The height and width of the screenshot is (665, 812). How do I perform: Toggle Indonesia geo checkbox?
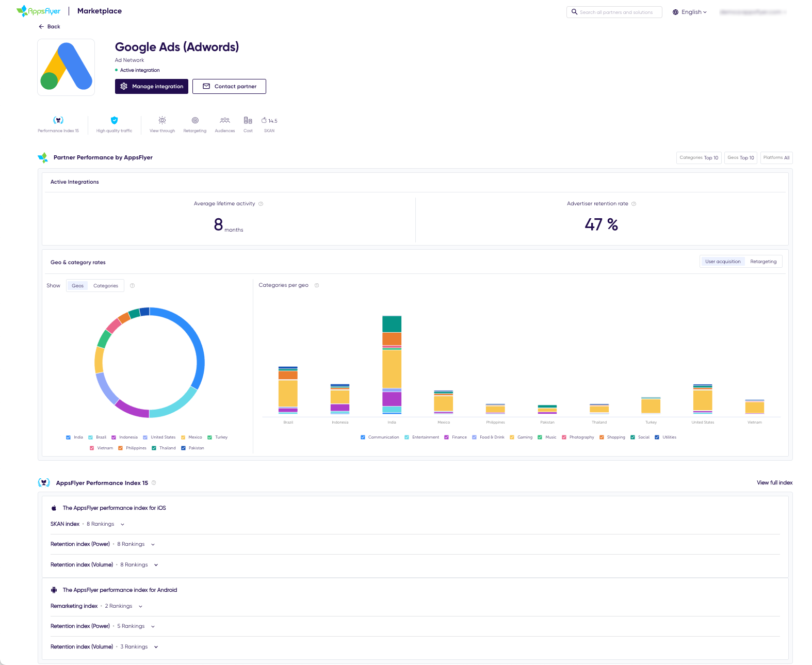pyautogui.click(x=113, y=437)
